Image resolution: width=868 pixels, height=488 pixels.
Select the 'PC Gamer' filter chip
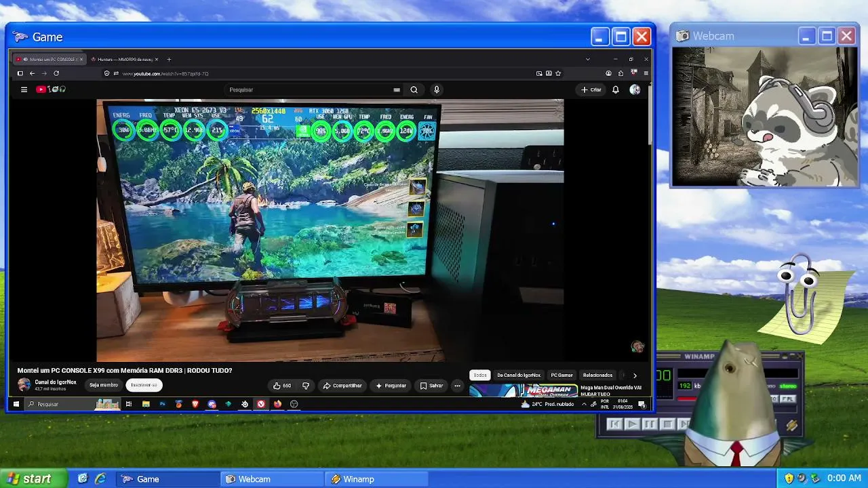(561, 375)
